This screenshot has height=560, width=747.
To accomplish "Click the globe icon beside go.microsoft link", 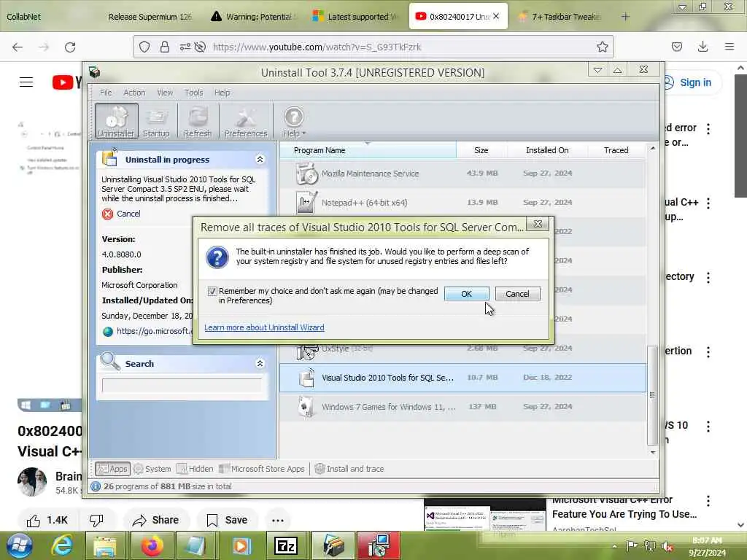I will [108, 332].
